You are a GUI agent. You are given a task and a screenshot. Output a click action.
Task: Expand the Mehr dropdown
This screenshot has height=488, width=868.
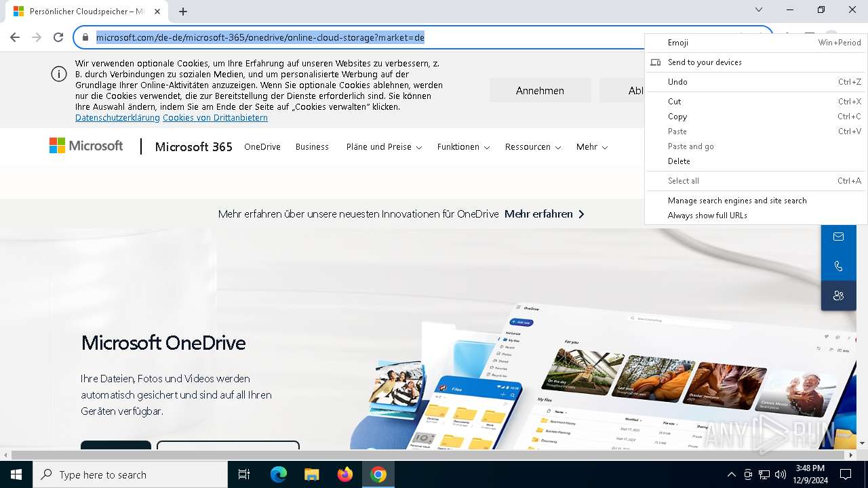pyautogui.click(x=592, y=146)
